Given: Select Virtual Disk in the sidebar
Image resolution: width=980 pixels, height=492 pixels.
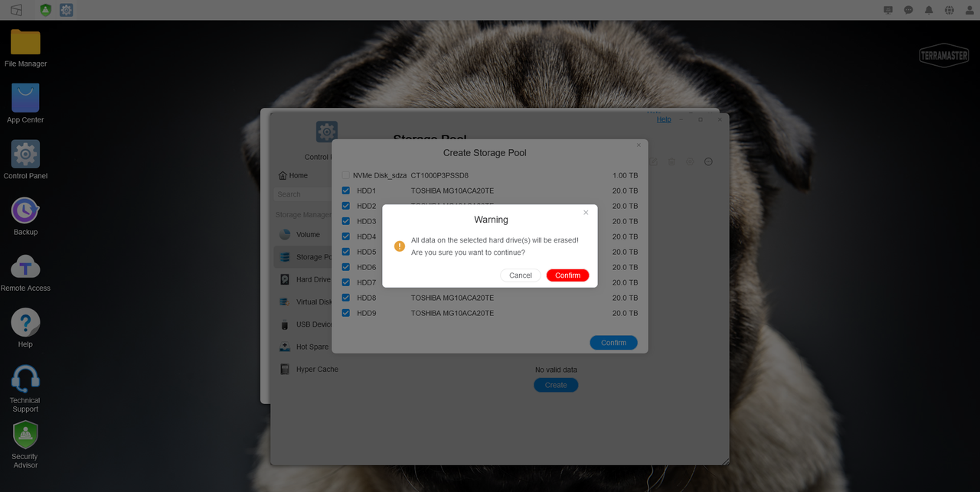Looking at the screenshot, I should click(x=302, y=302).
